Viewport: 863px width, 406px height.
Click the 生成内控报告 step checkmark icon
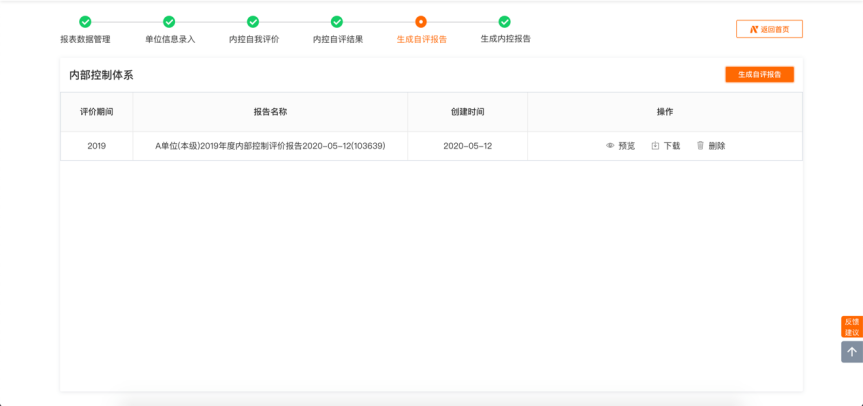pyautogui.click(x=505, y=22)
